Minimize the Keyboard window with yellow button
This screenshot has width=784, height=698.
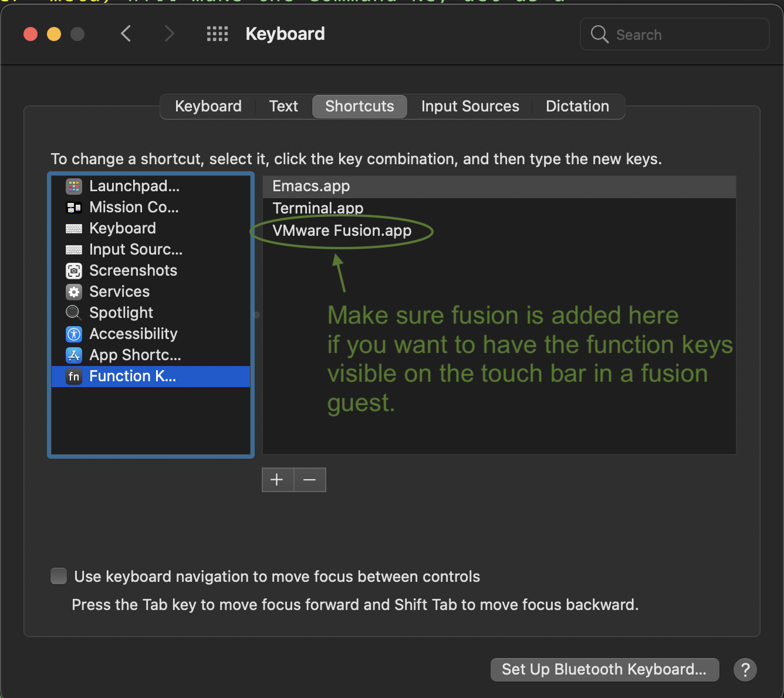click(54, 34)
